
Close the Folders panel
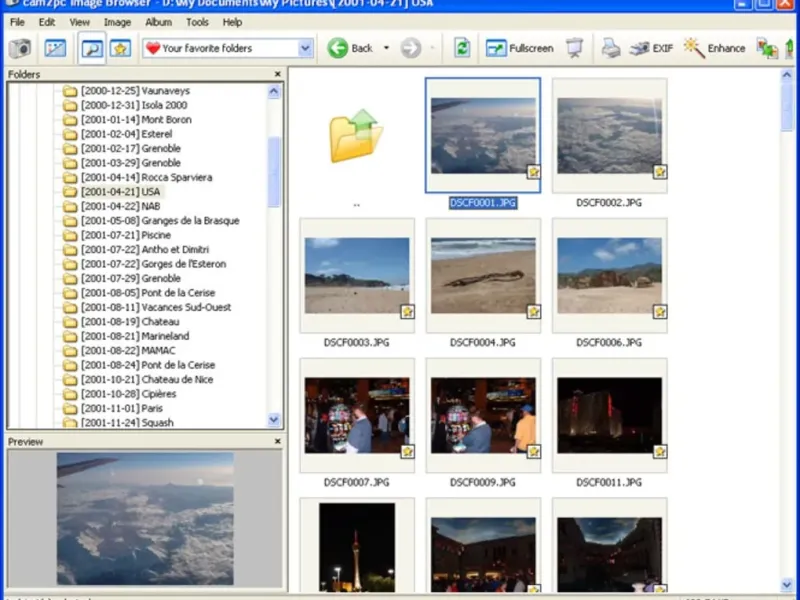pos(277,75)
